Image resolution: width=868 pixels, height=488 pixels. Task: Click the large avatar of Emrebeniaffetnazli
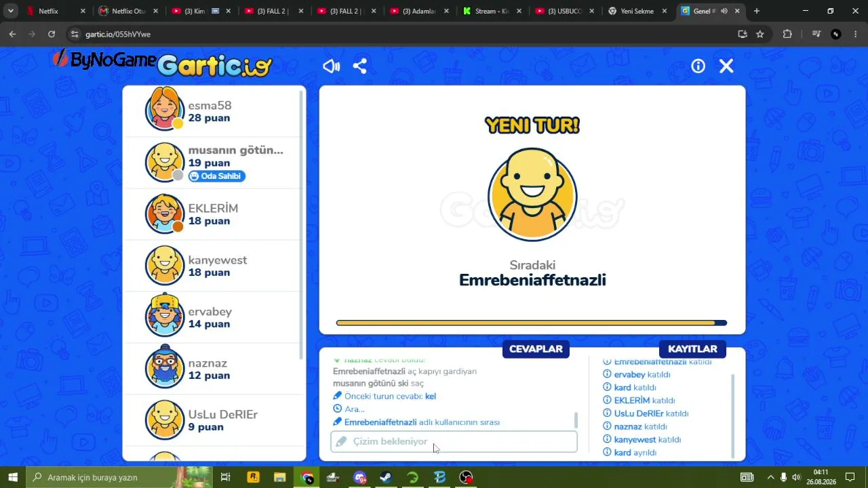tap(532, 195)
